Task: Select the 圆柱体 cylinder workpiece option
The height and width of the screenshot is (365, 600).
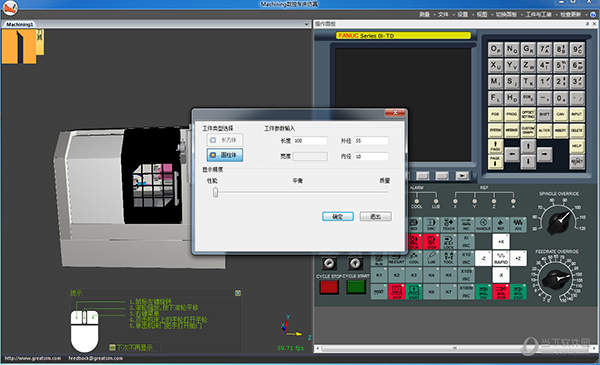Action: tap(225, 155)
